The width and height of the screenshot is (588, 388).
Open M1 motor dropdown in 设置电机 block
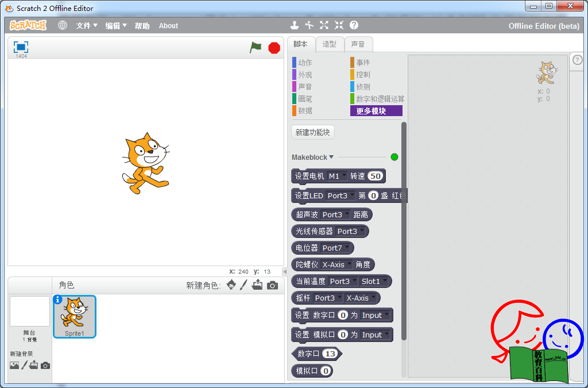[x=336, y=176]
